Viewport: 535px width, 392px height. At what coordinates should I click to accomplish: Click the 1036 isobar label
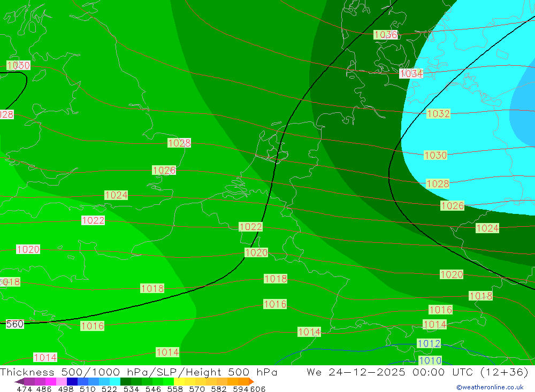tap(386, 35)
